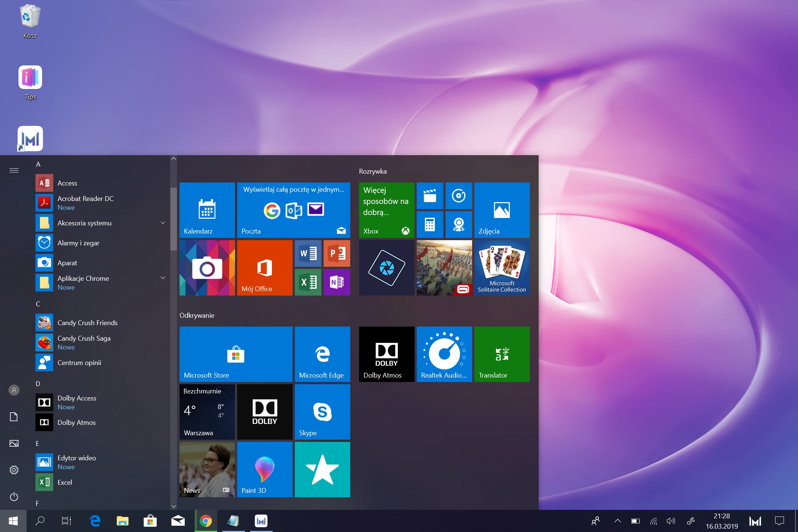Open Google Chrome from the taskbar
The image size is (798, 532).
206,521
